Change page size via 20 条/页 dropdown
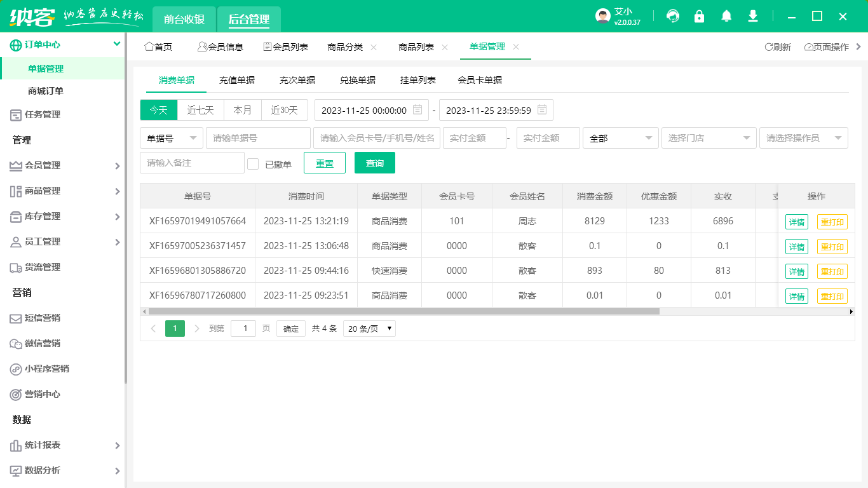The height and width of the screenshot is (488, 868). point(369,329)
